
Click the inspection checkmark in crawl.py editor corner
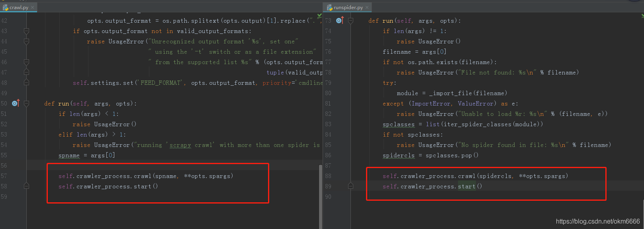[x=319, y=16]
